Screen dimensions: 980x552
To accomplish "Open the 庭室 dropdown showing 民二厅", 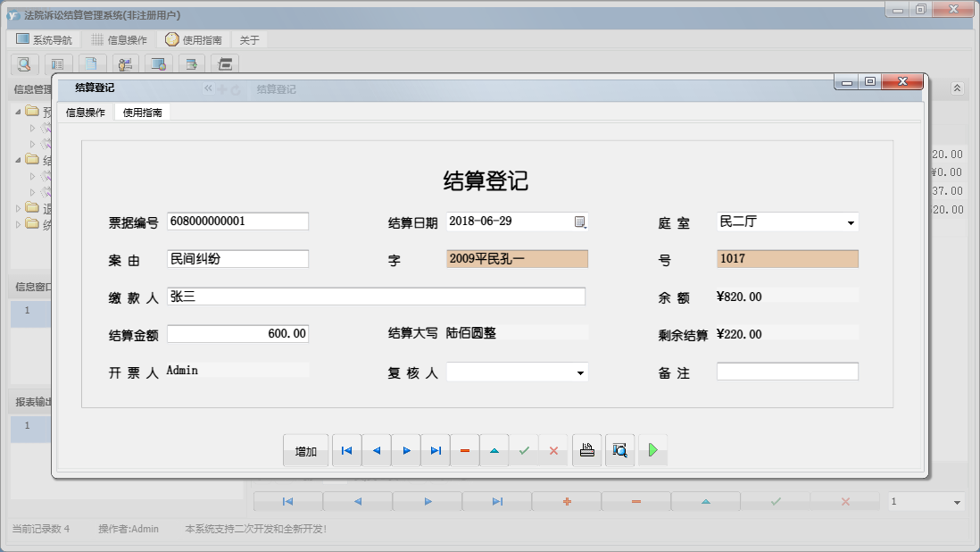I will (x=851, y=221).
